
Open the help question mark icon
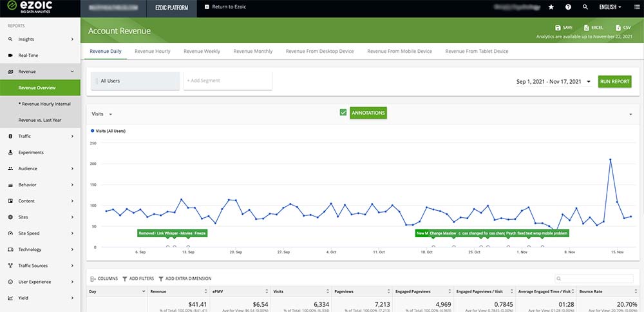pos(568,7)
